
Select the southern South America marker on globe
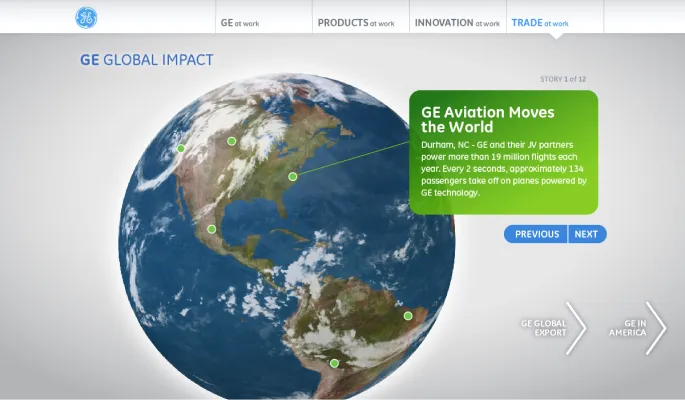coord(334,363)
